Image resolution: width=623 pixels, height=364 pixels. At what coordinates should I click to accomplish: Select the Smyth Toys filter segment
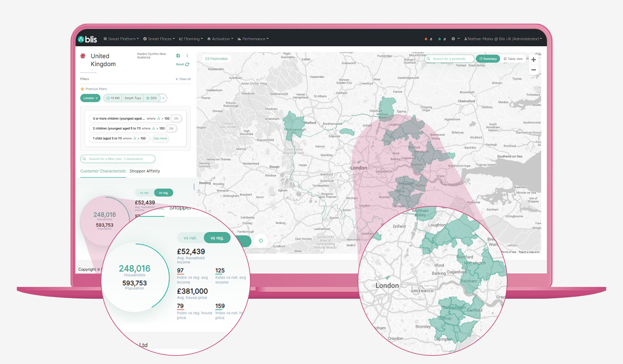pyautogui.click(x=133, y=98)
